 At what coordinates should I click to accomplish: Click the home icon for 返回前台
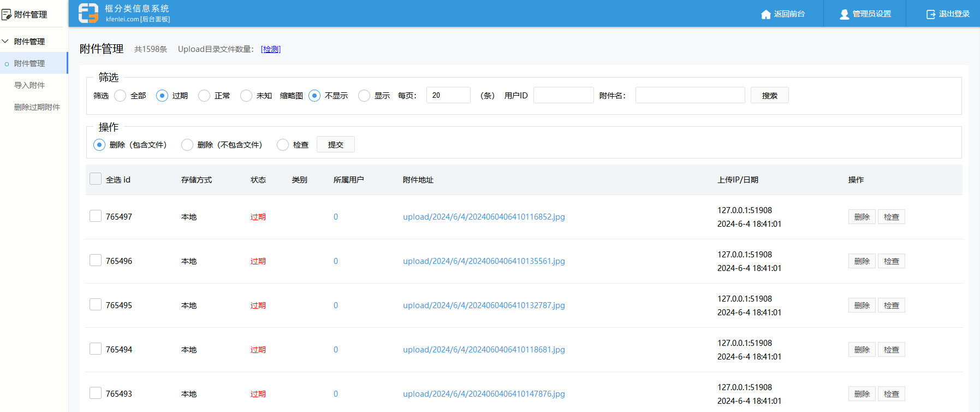(765, 14)
